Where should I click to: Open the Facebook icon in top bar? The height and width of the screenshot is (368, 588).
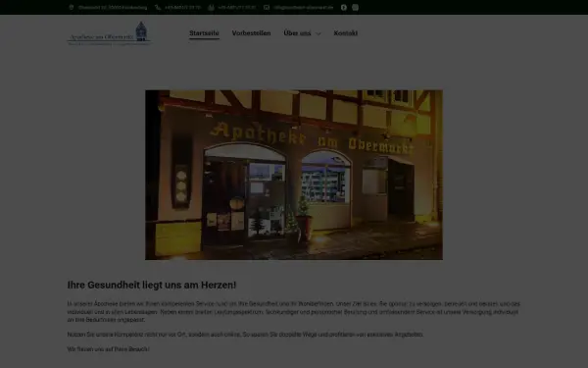point(344,7)
